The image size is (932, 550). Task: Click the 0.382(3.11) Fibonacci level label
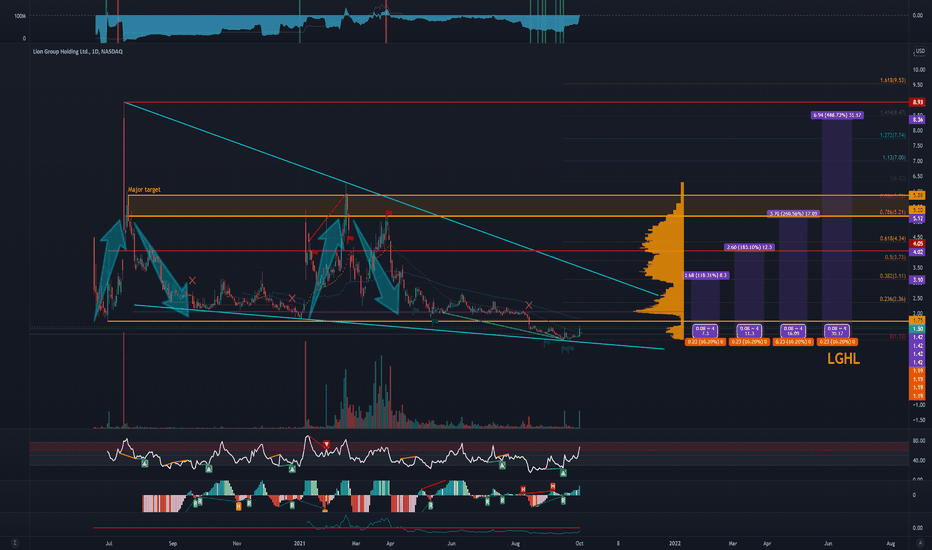point(893,276)
